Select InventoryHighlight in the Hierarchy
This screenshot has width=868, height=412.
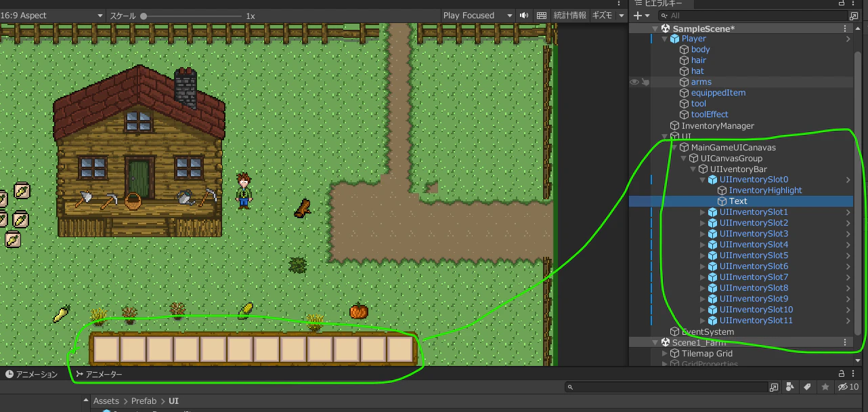point(765,190)
